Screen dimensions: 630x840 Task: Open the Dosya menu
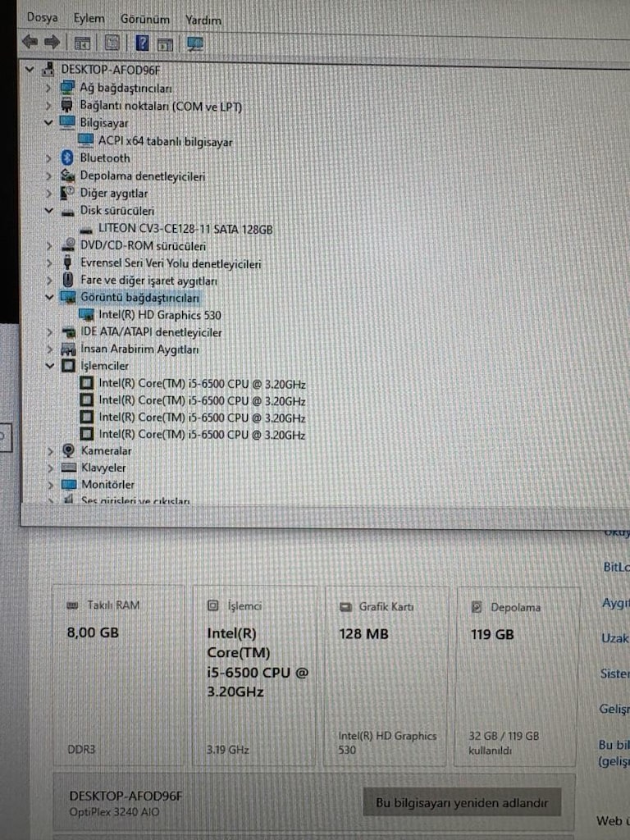point(43,18)
